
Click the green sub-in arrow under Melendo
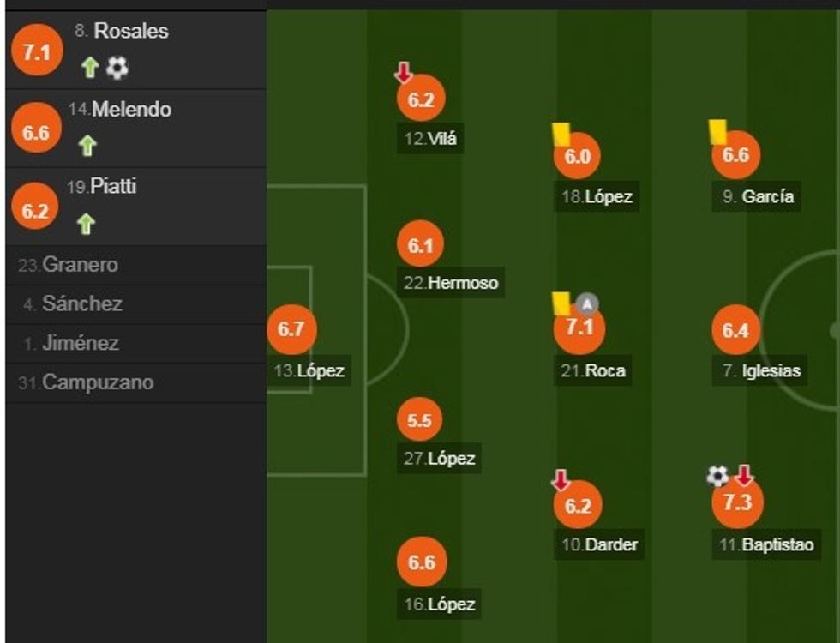click(x=87, y=147)
